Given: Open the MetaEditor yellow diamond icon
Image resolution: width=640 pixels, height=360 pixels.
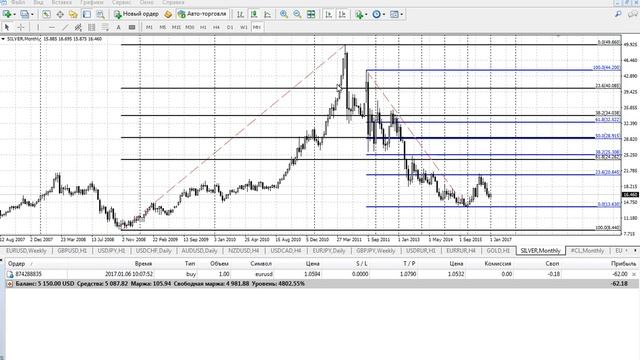Looking at the screenshot, I should point(168,14).
